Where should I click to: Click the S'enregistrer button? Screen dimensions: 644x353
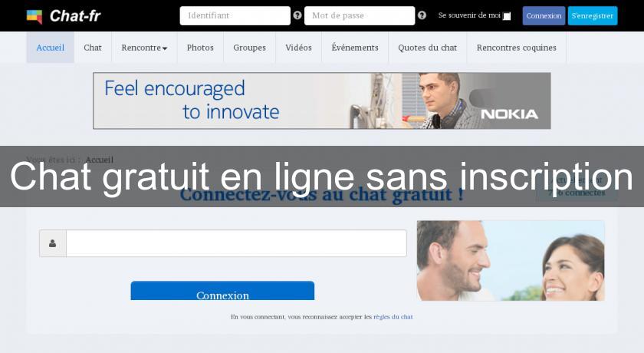[x=592, y=15]
